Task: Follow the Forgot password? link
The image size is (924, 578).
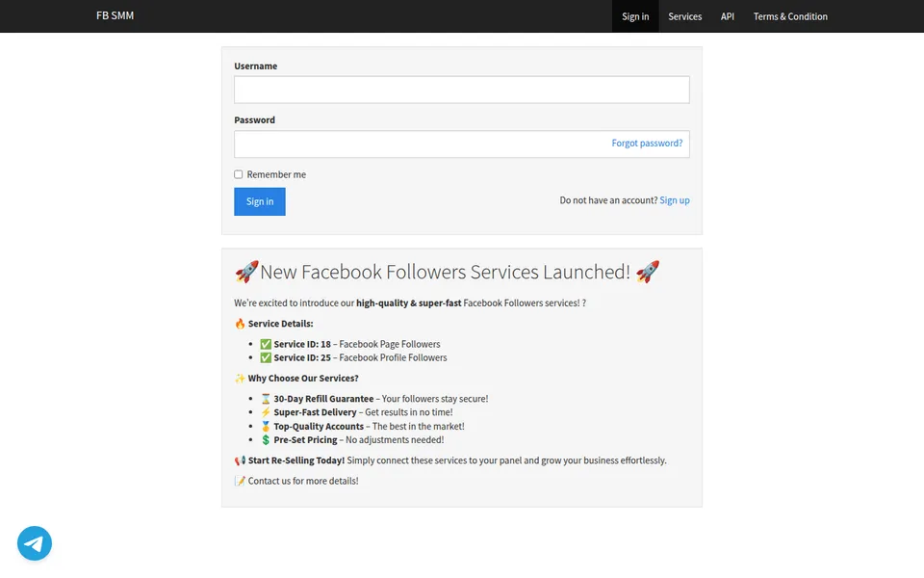Action: coord(647,144)
